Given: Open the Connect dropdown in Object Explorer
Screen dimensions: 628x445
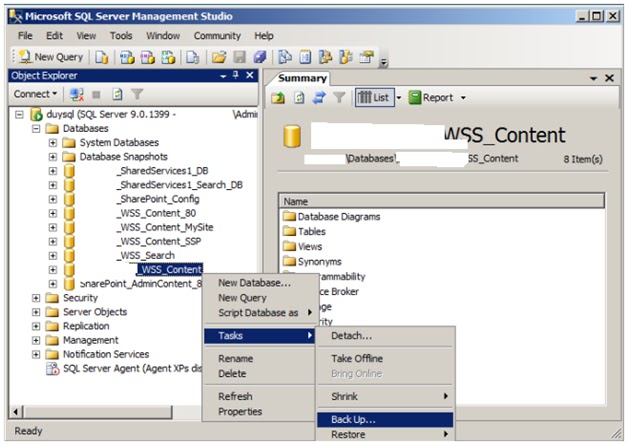Looking at the screenshot, I should click(x=35, y=94).
